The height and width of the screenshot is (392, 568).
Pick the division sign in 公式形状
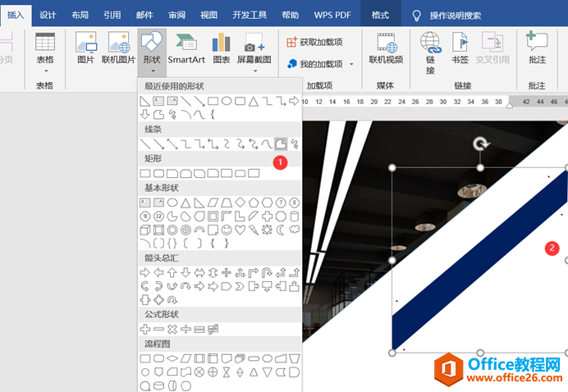186,329
